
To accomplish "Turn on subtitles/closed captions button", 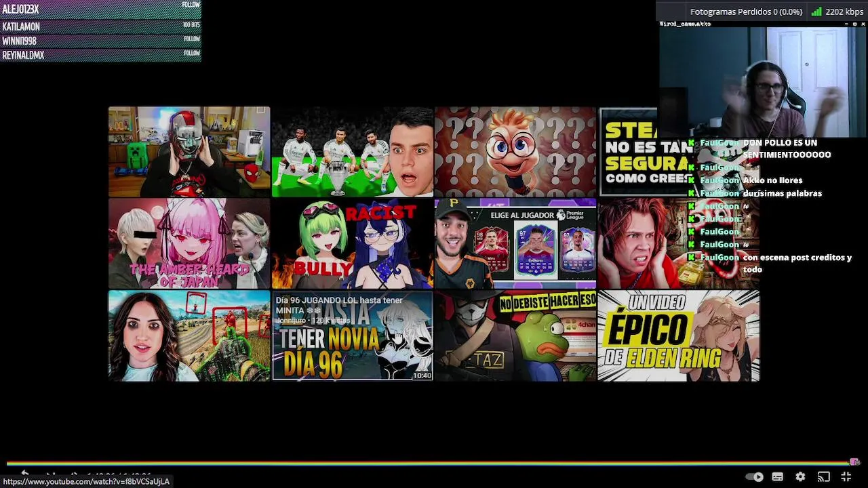I will (778, 477).
